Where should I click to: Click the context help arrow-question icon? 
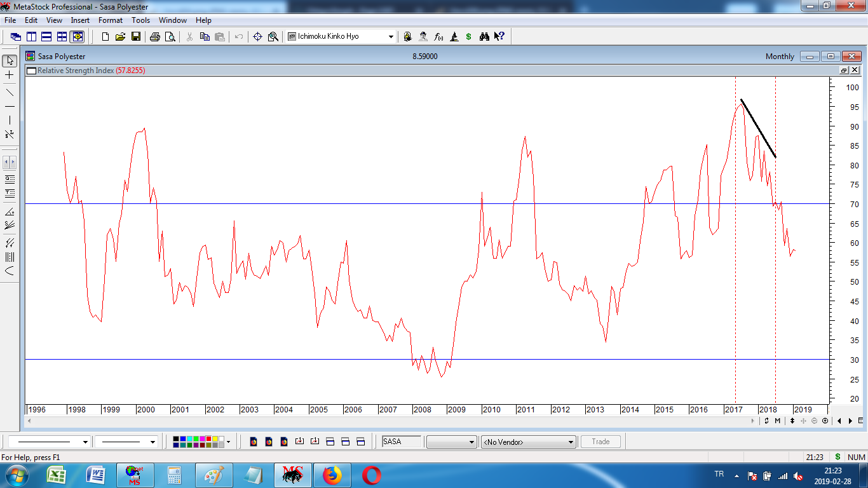point(499,37)
